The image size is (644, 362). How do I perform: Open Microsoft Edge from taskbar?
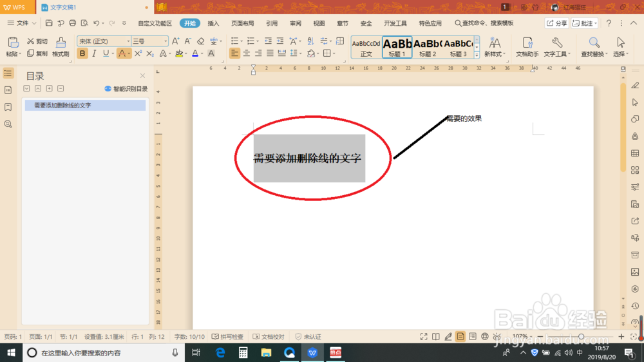(x=220, y=352)
